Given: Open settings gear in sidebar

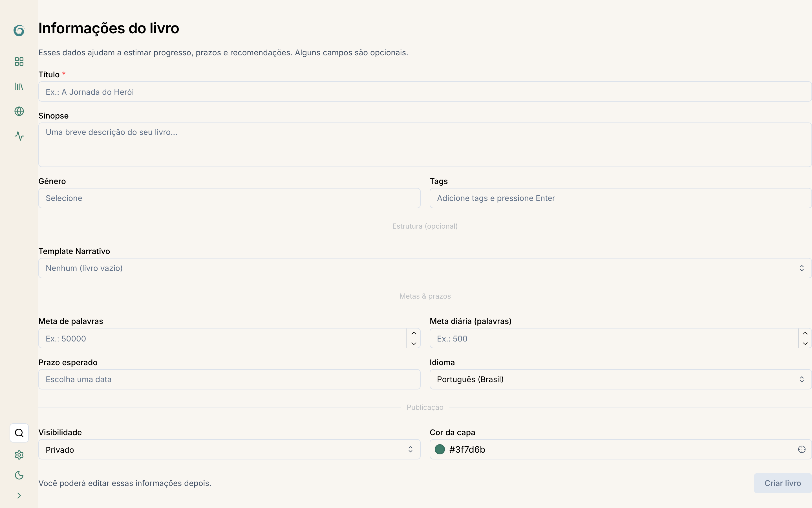Looking at the screenshot, I should (19, 455).
